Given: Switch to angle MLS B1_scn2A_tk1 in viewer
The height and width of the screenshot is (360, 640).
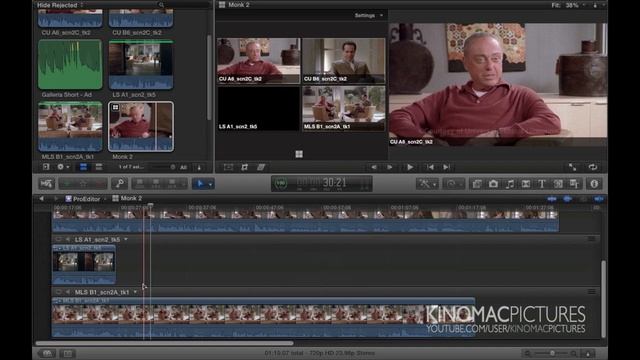Looking at the screenshot, I should (344, 108).
